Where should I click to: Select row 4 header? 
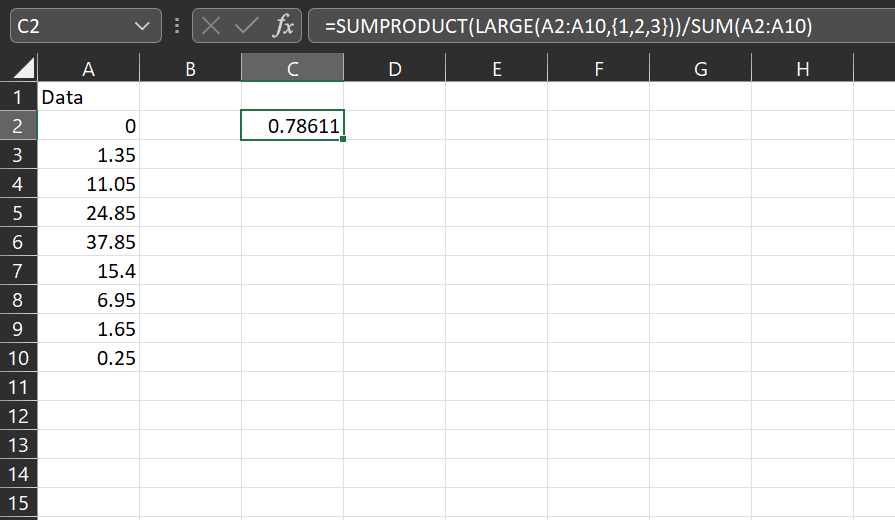click(x=18, y=184)
